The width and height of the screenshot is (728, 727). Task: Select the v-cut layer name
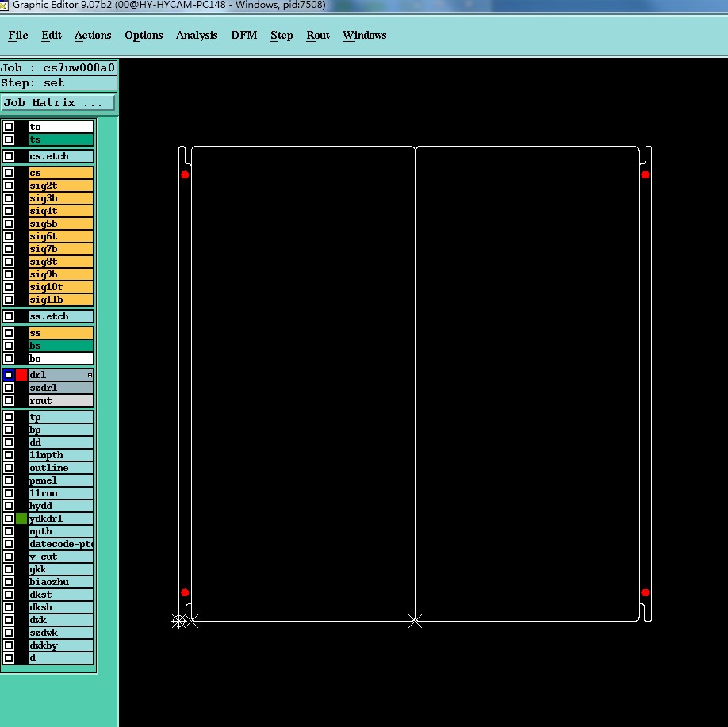[x=61, y=557]
